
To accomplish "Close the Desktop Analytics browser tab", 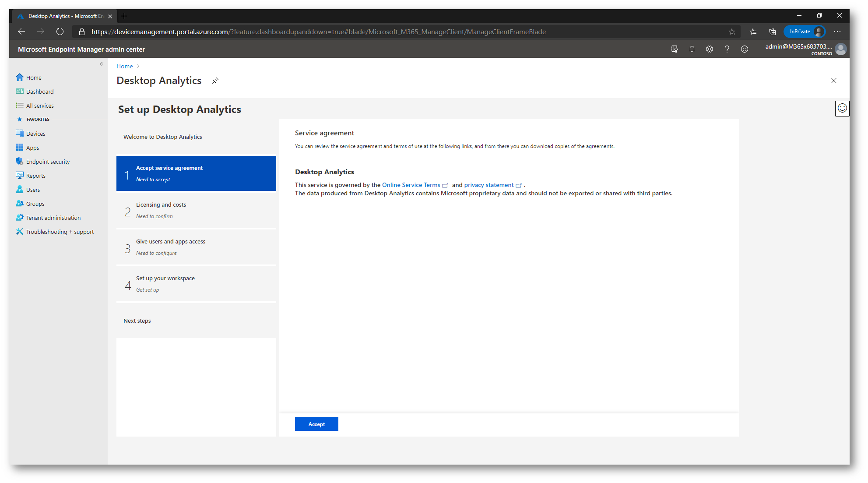I will point(110,16).
